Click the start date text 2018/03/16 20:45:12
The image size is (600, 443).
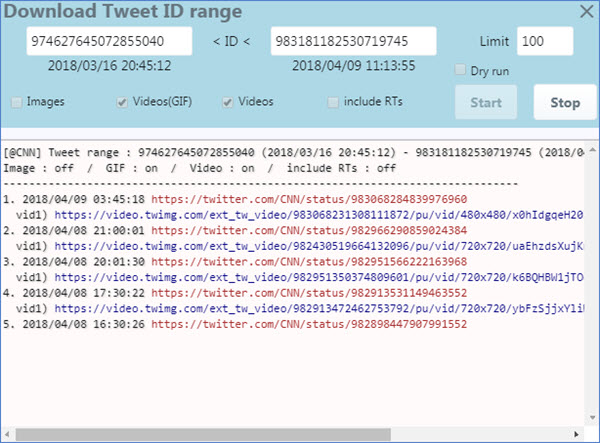(109, 66)
